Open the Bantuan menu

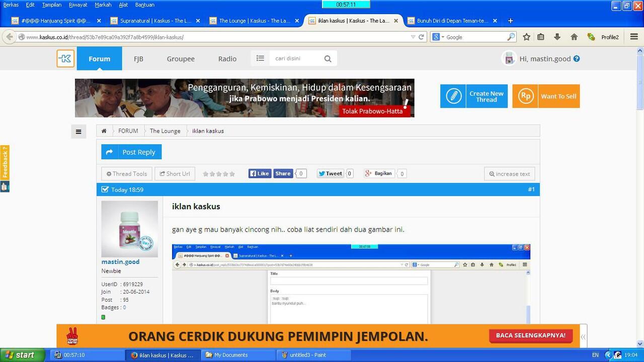coord(145,5)
